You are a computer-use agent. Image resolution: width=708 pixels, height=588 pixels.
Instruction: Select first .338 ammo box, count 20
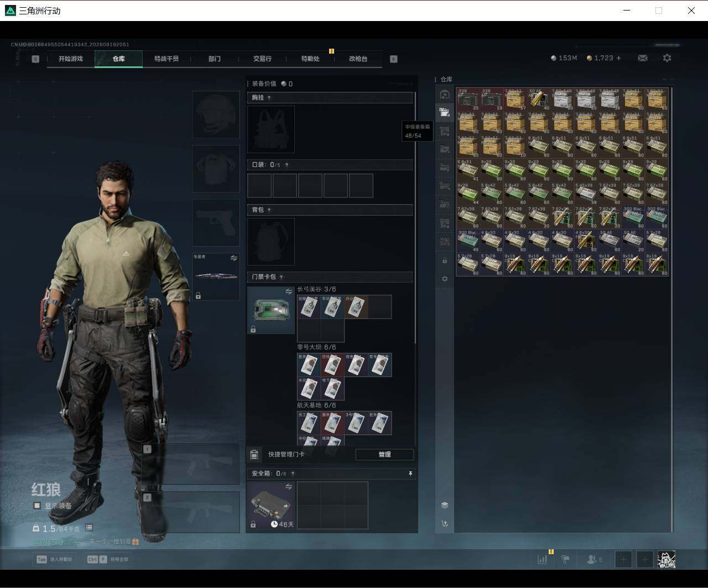pyautogui.click(x=468, y=99)
